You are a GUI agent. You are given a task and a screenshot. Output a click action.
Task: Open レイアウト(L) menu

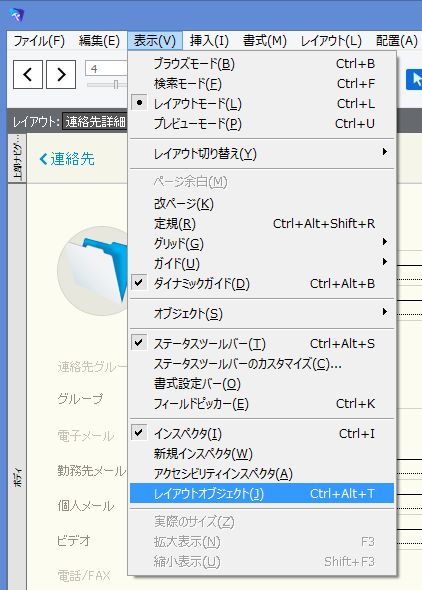331,41
